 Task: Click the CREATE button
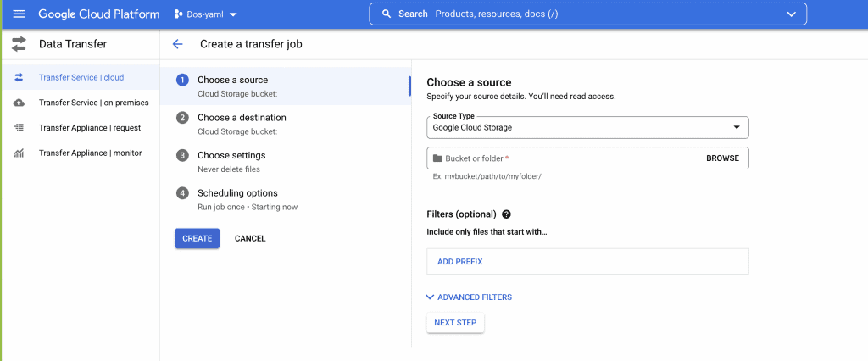tap(197, 239)
